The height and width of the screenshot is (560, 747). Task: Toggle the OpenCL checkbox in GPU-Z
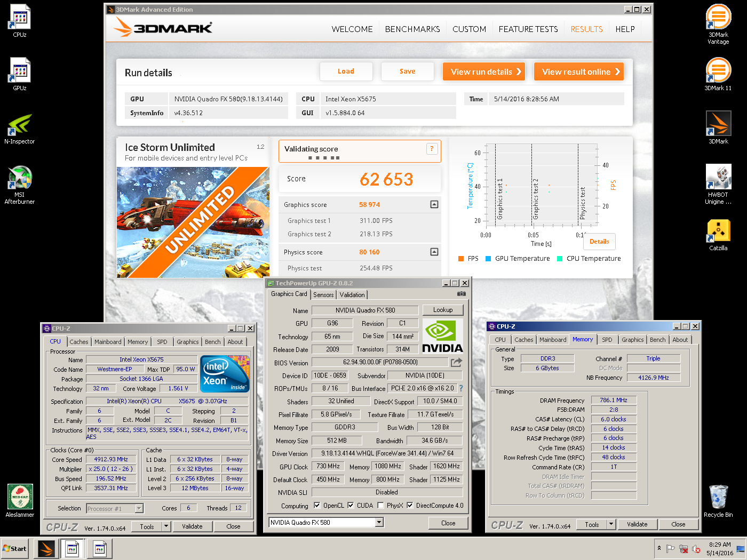point(317,505)
